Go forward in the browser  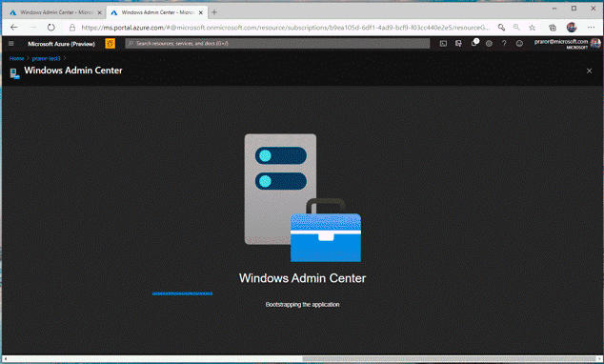click(x=32, y=28)
